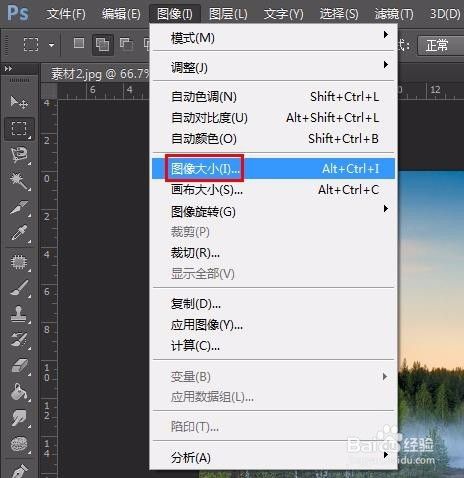464x478 pixels.
Task: Select the Eyedropper tool
Action: click(19, 233)
